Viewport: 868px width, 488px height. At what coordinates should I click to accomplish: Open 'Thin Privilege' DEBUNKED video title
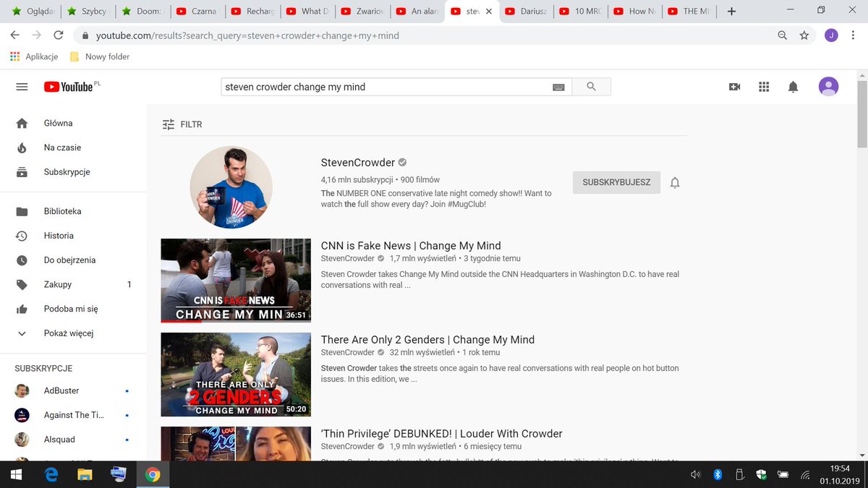click(x=441, y=434)
